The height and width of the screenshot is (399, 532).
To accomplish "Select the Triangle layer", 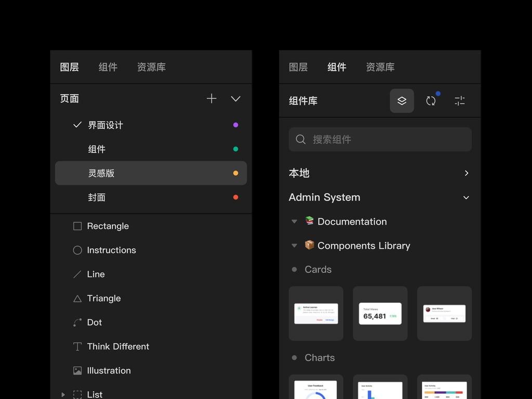I will [x=151, y=298].
